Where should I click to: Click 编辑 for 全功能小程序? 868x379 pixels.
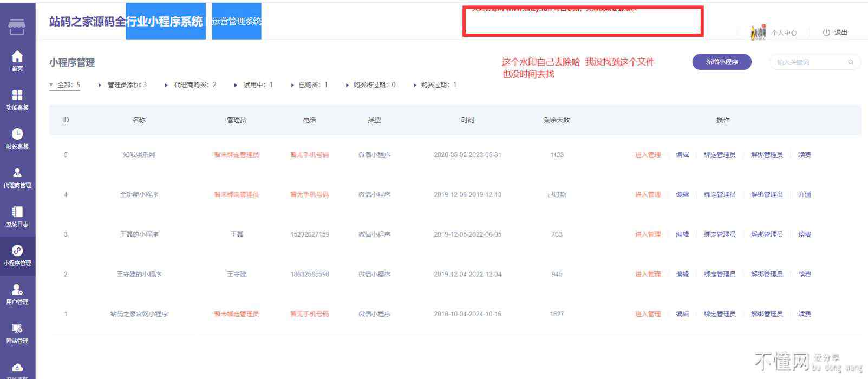[x=682, y=194]
